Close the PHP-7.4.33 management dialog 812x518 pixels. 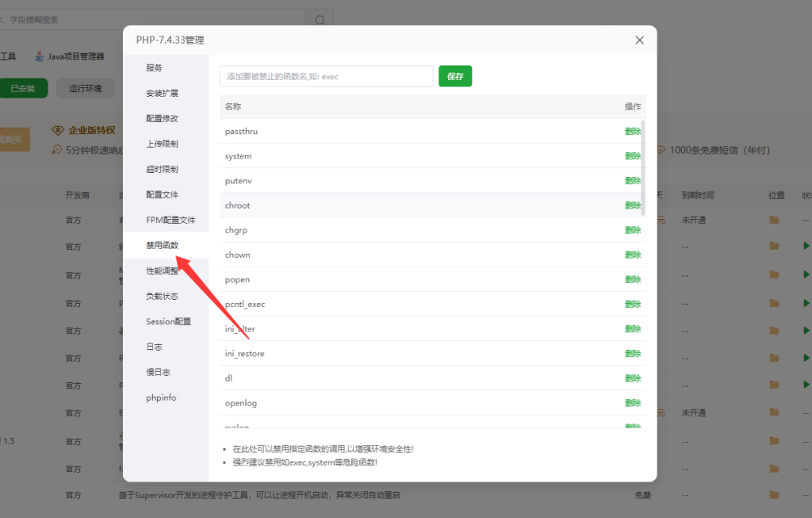640,40
